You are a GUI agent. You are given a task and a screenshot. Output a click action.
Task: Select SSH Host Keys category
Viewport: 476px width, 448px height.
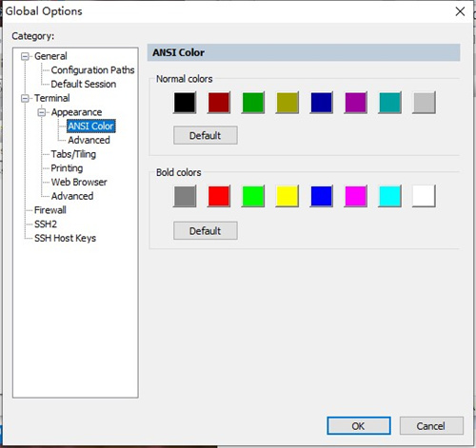click(65, 238)
